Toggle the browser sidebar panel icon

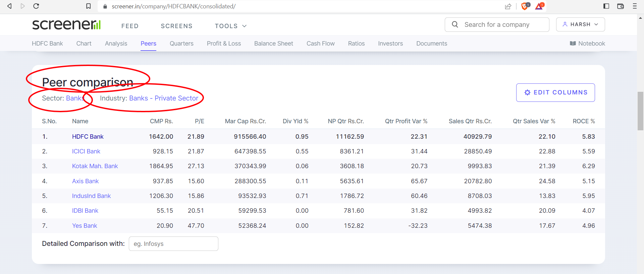coord(606,6)
